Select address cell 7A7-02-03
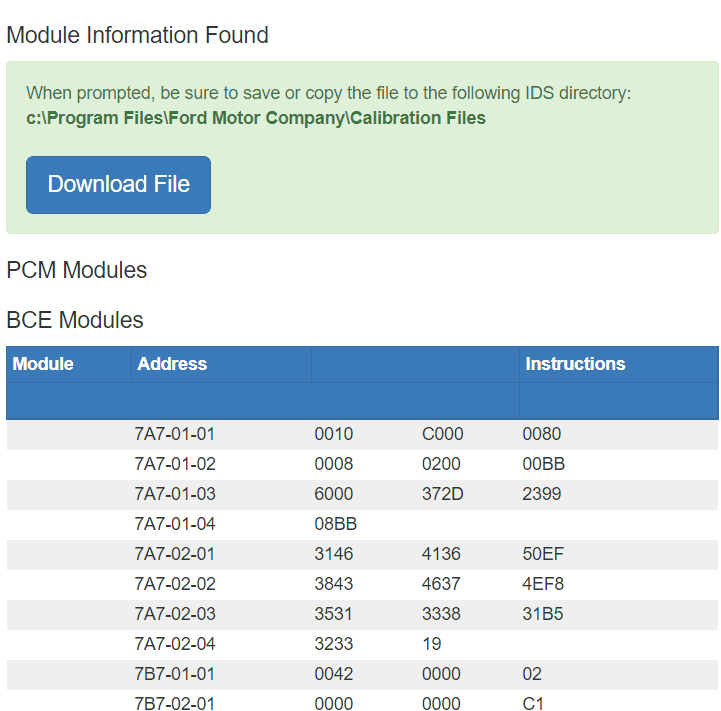Viewport: 721px width, 711px height. pos(175,614)
